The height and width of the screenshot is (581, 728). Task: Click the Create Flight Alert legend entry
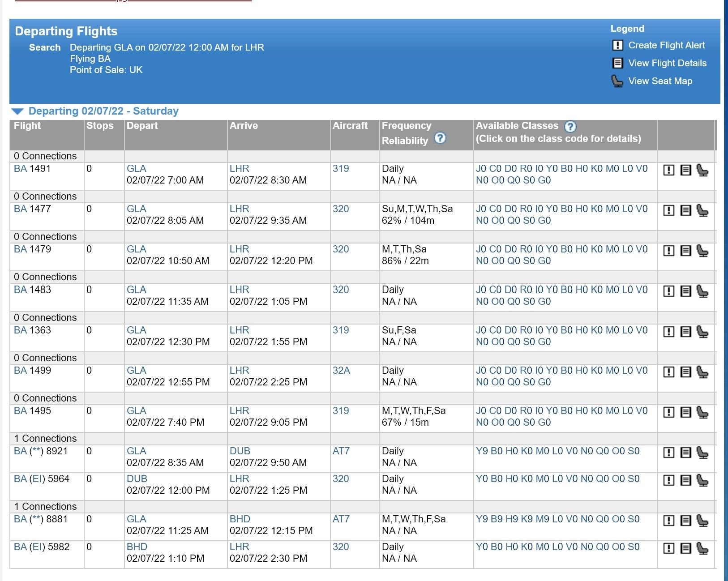pyautogui.click(x=658, y=45)
